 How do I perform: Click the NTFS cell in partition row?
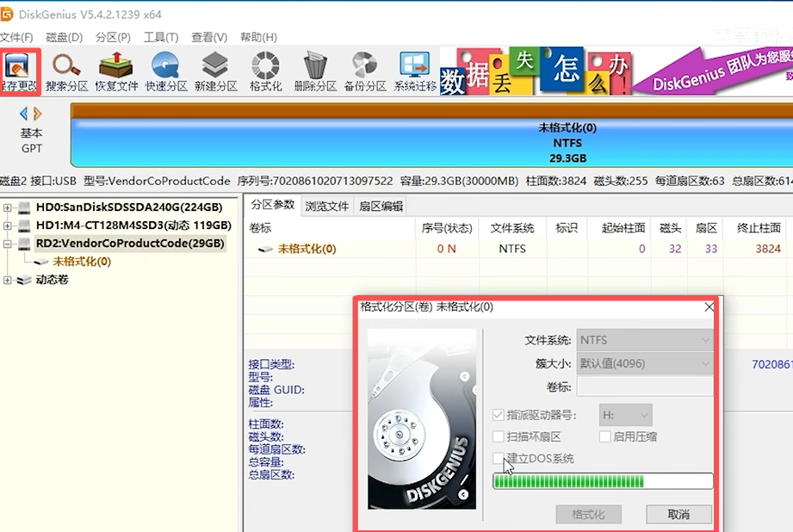coord(512,250)
